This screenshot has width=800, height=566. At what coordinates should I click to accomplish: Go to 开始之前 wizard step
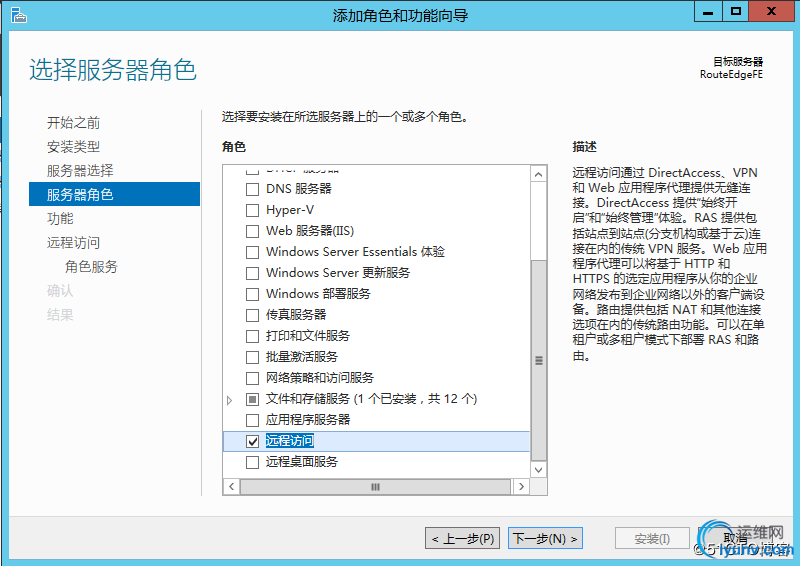point(73,123)
